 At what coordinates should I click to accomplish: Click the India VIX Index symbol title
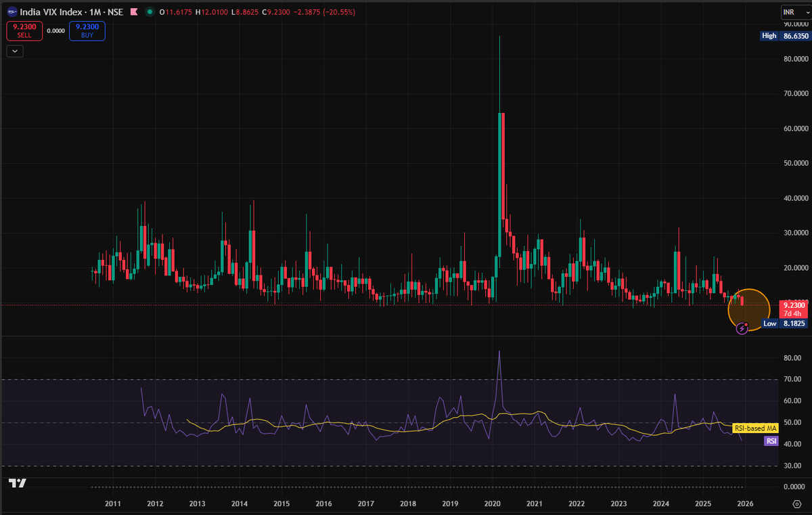pyautogui.click(x=72, y=12)
